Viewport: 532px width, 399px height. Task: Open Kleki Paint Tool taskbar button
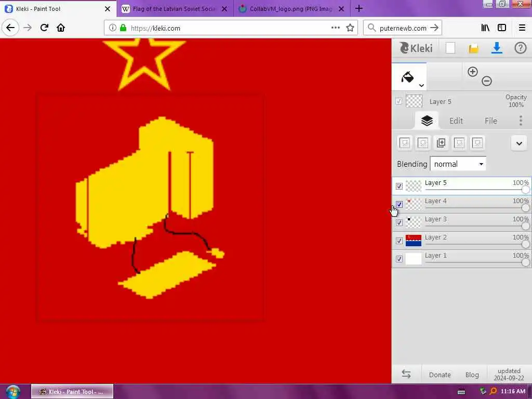pyautogui.click(x=72, y=392)
